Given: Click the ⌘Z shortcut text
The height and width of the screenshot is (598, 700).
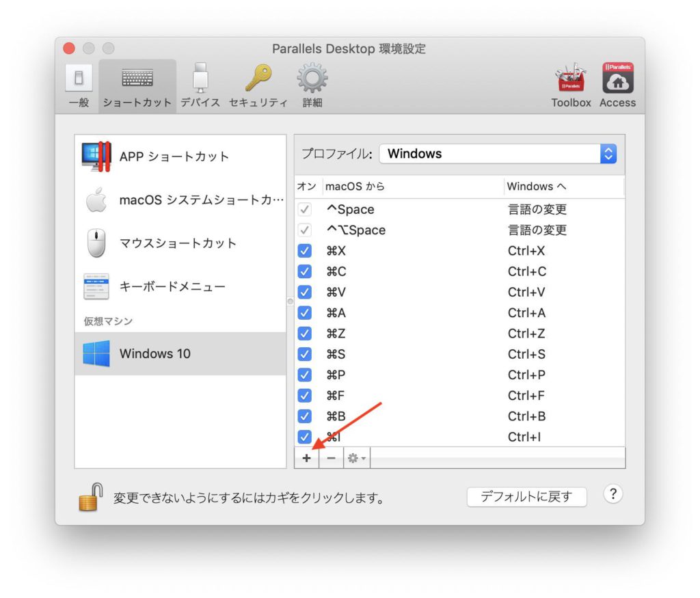Looking at the screenshot, I should click(x=336, y=334).
